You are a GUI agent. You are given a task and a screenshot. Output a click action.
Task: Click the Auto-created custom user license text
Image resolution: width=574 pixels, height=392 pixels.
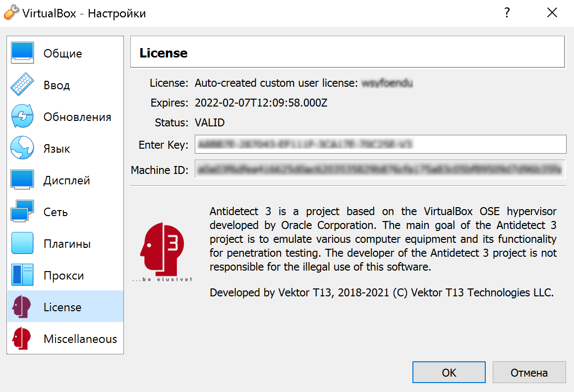click(276, 83)
